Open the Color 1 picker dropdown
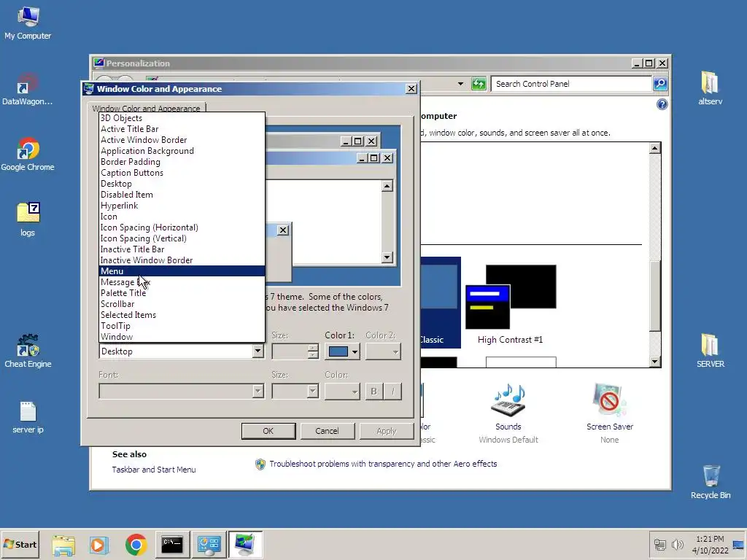 pyautogui.click(x=342, y=352)
